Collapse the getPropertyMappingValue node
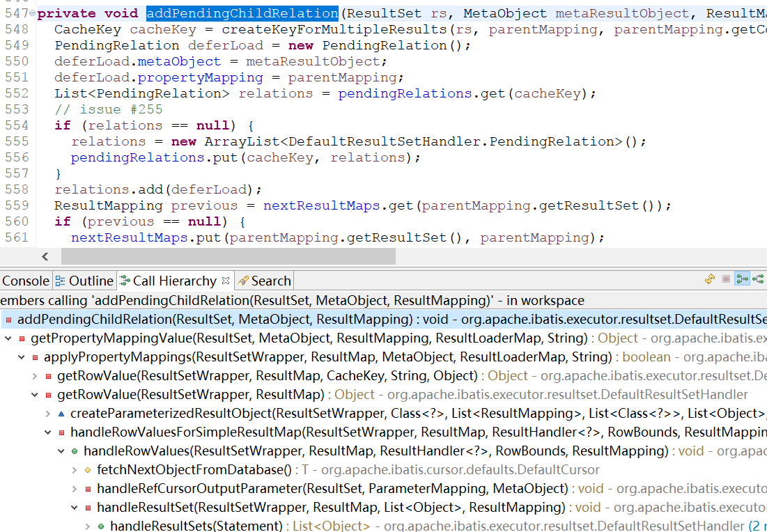 [8, 338]
